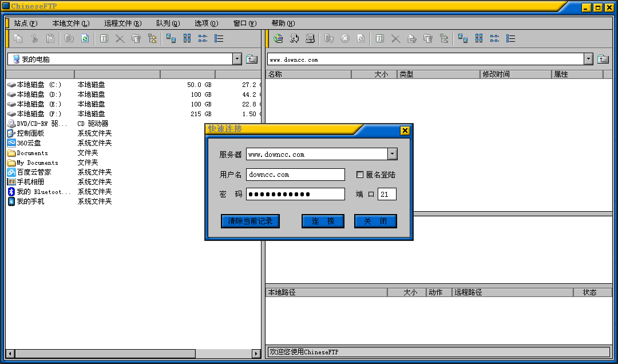618x364 pixels.
Task: Open the 选项 menu
Action: (x=206, y=23)
